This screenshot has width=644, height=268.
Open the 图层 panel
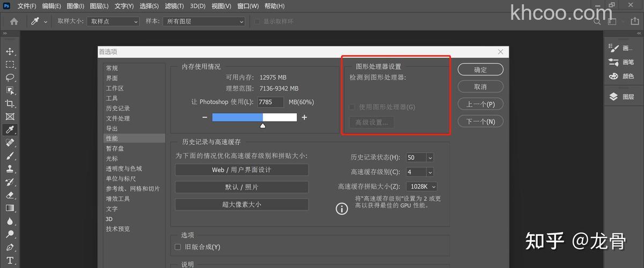coord(621,97)
